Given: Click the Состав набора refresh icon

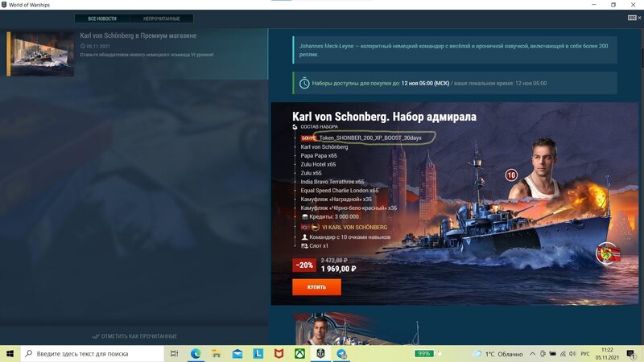Looking at the screenshot, I should tap(295, 127).
